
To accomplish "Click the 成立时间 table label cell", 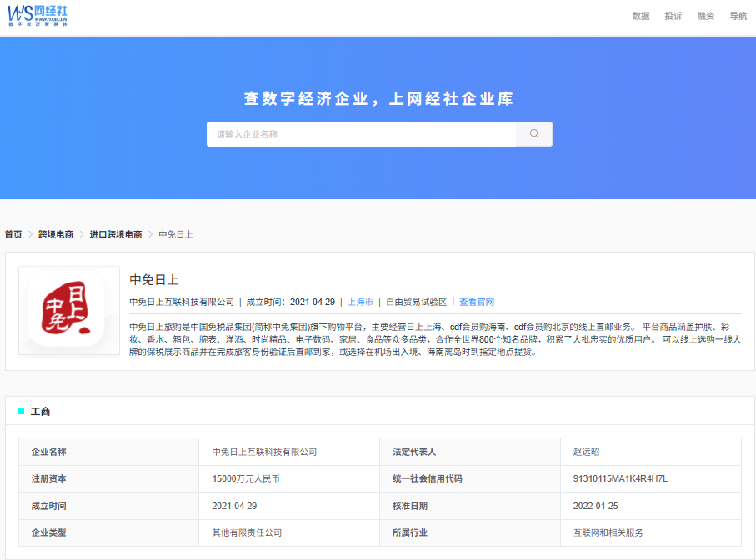I will click(x=108, y=506).
